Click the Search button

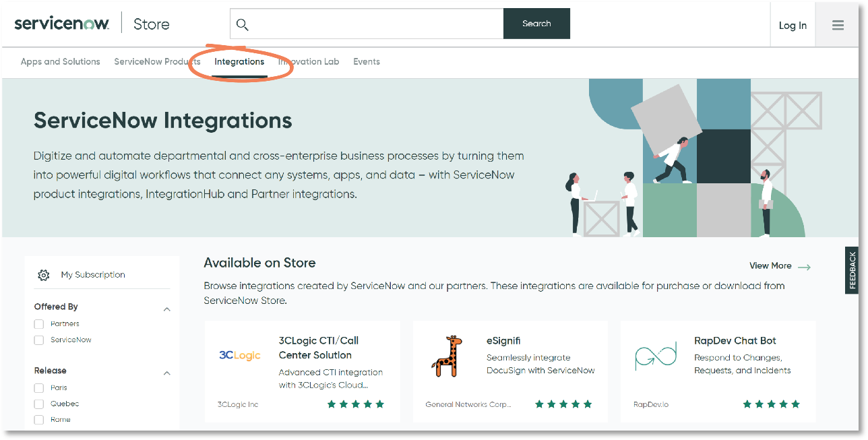[x=536, y=24]
